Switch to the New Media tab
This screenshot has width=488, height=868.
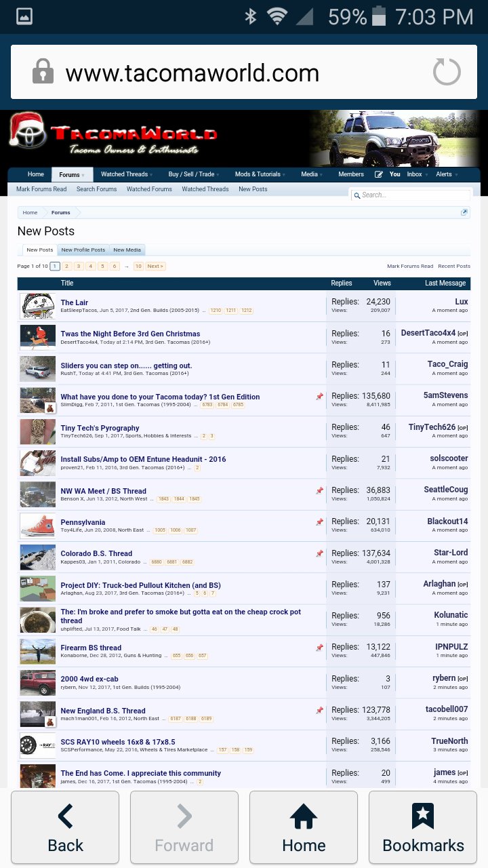coord(127,250)
